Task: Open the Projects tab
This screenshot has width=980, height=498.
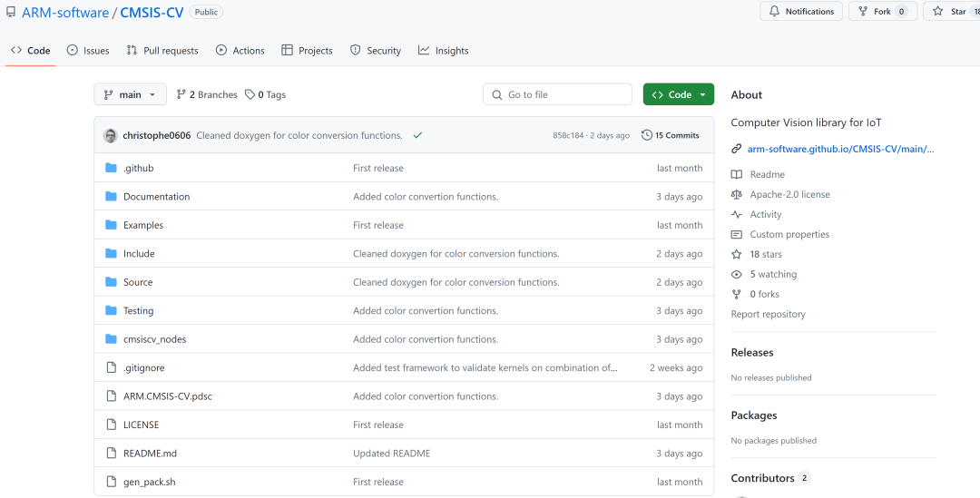Action: click(307, 51)
